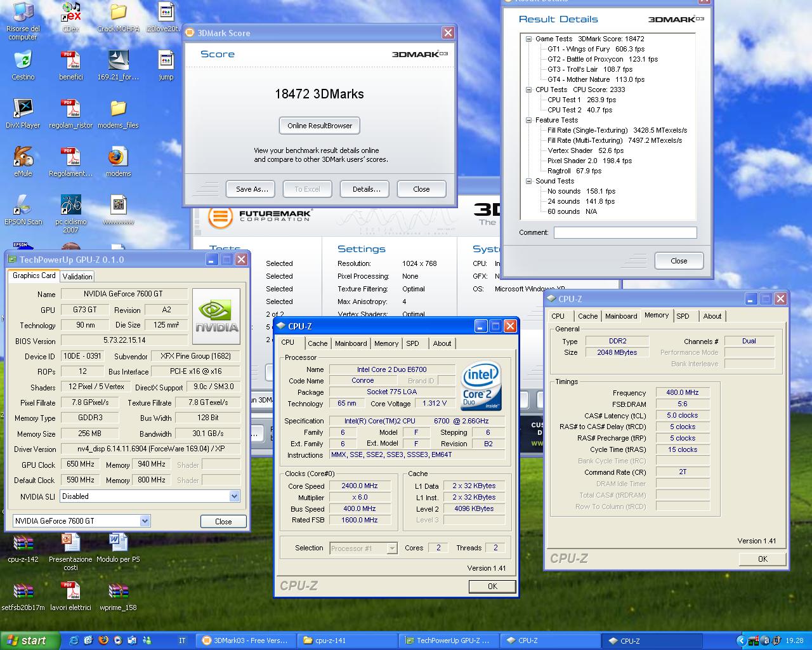Open the jump file icon

[166, 65]
